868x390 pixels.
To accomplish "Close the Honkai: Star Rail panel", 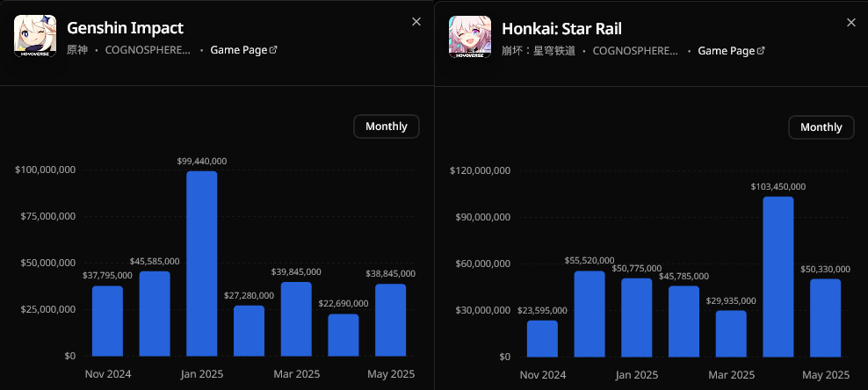I will pyautogui.click(x=851, y=22).
